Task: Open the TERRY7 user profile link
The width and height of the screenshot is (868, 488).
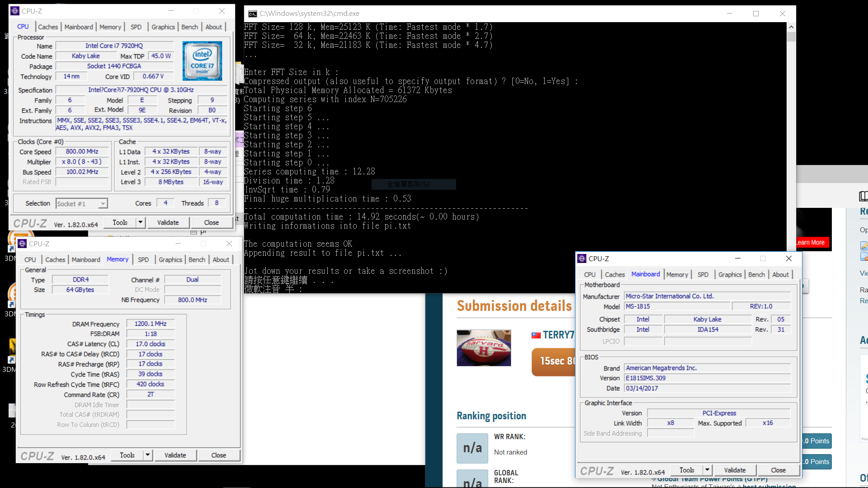Action: 559,335
